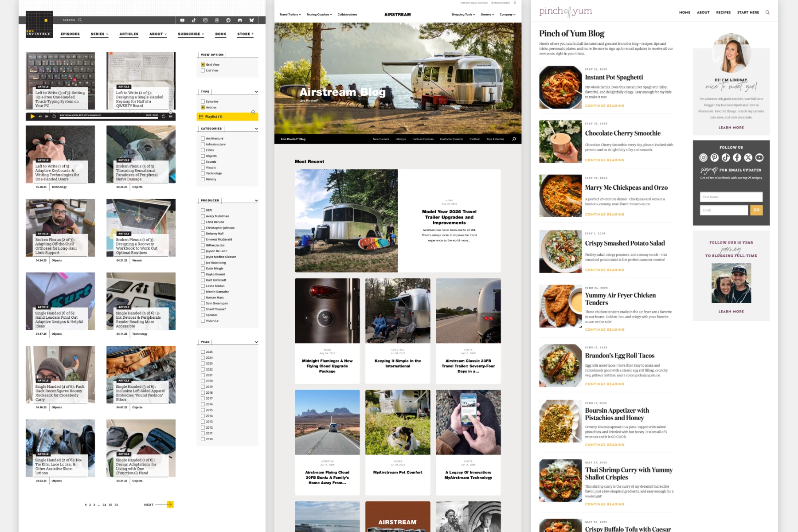The height and width of the screenshot is (532, 798).
Task: Check producer Roman Mars
Action: pyautogui.click(x=203, y=297)
